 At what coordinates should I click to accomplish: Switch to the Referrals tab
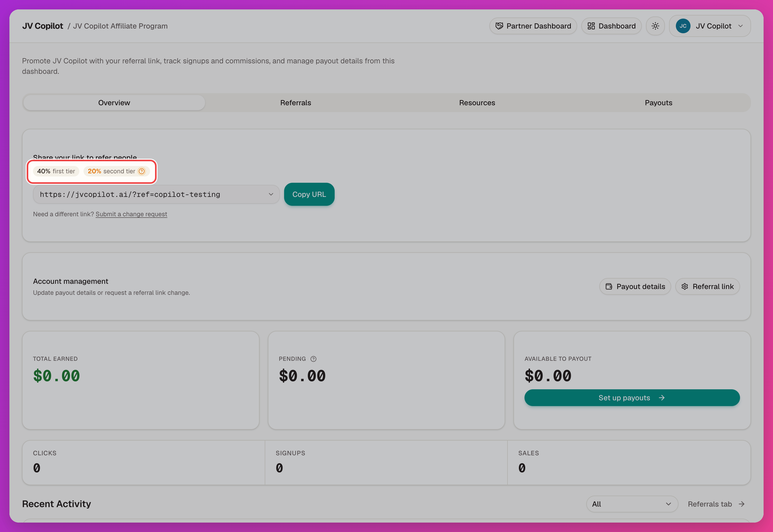295,103
